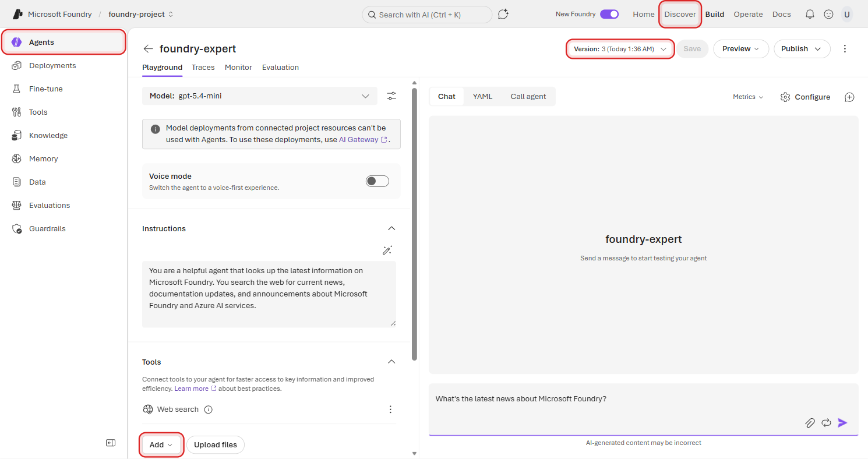Click the left panel vertical scrollbar
The image size is (868, 459).
click(415, 224)
